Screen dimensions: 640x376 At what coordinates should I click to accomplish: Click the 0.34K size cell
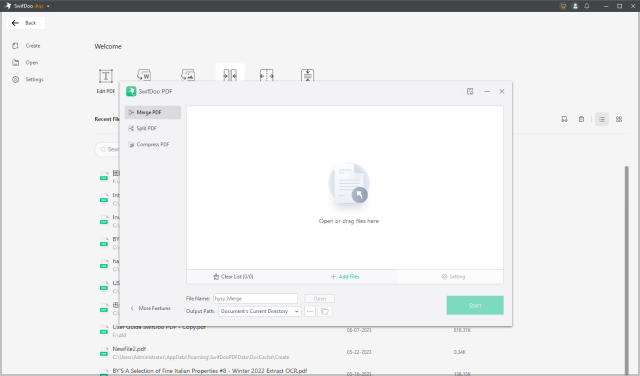coord(460,352)
